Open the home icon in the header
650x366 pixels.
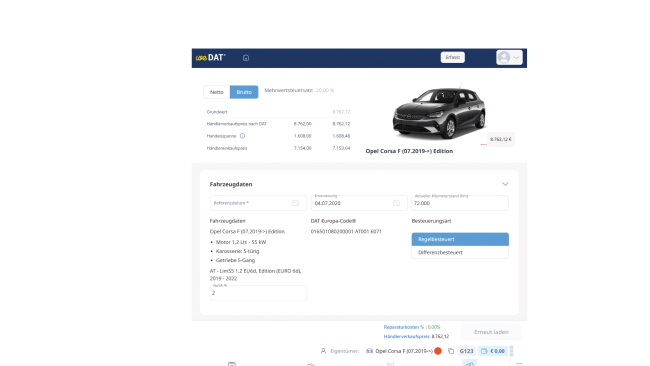point(246,58)
